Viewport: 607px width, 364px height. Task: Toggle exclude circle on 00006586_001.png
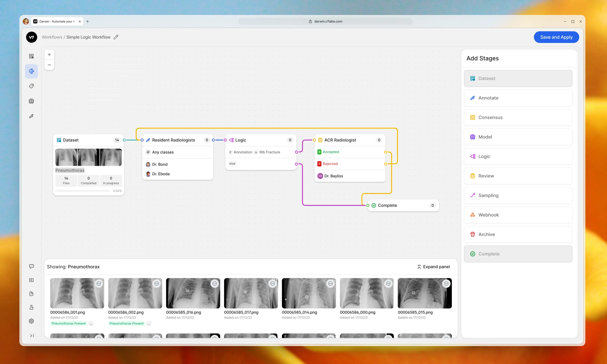pos(99,284)
